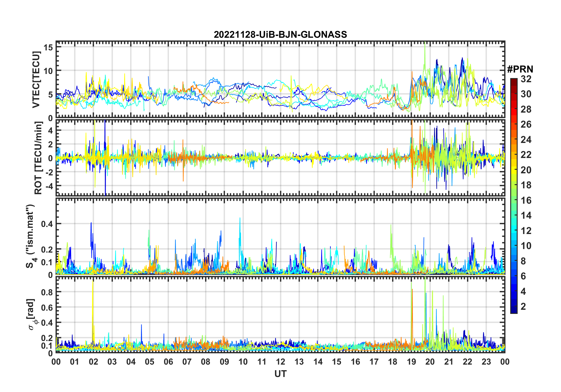Select ROT axis tick label -4
The height and width of the screenshot is (392, 561).
coord(49,186)
